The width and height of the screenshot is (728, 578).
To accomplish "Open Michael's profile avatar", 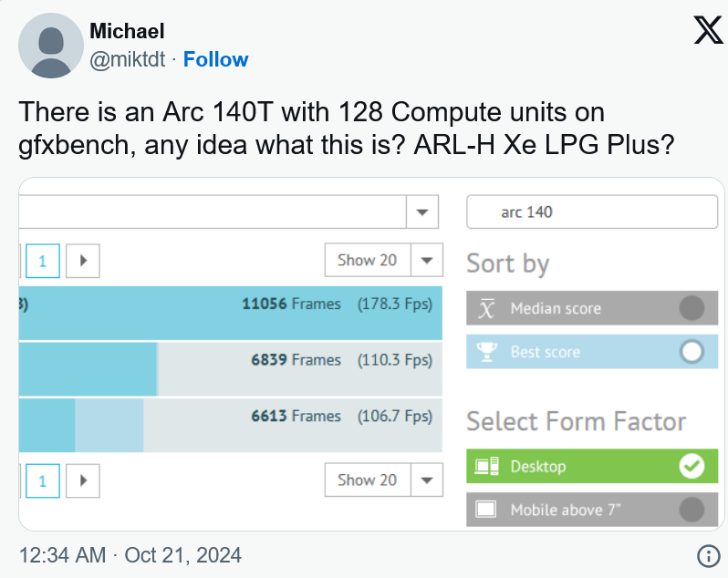I will pos(51,46).
